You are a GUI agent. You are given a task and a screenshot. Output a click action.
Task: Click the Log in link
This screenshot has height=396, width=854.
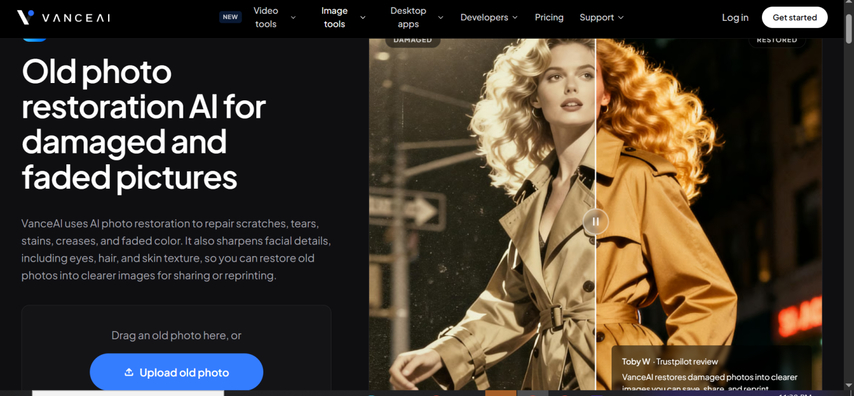point(735,17)
